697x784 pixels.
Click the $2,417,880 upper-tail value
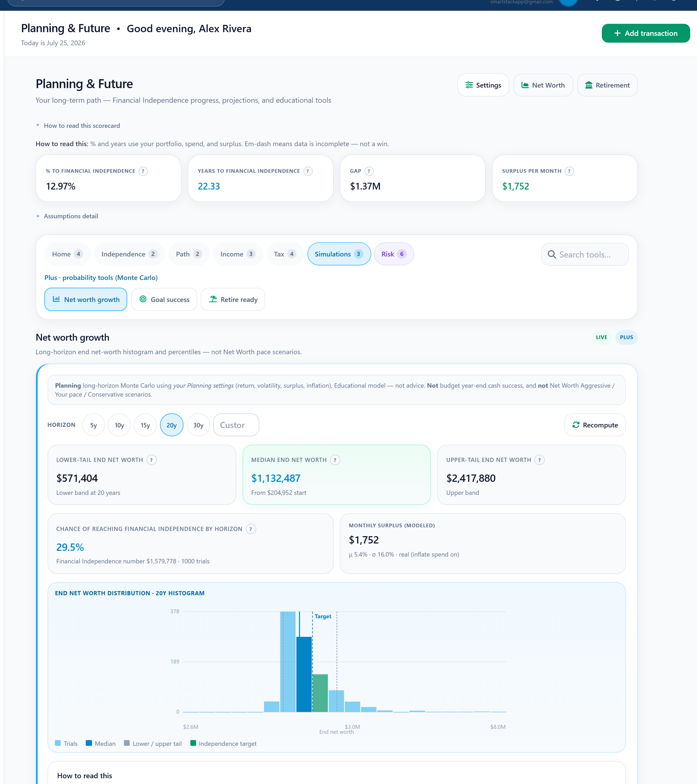click(x=471, y=478)
